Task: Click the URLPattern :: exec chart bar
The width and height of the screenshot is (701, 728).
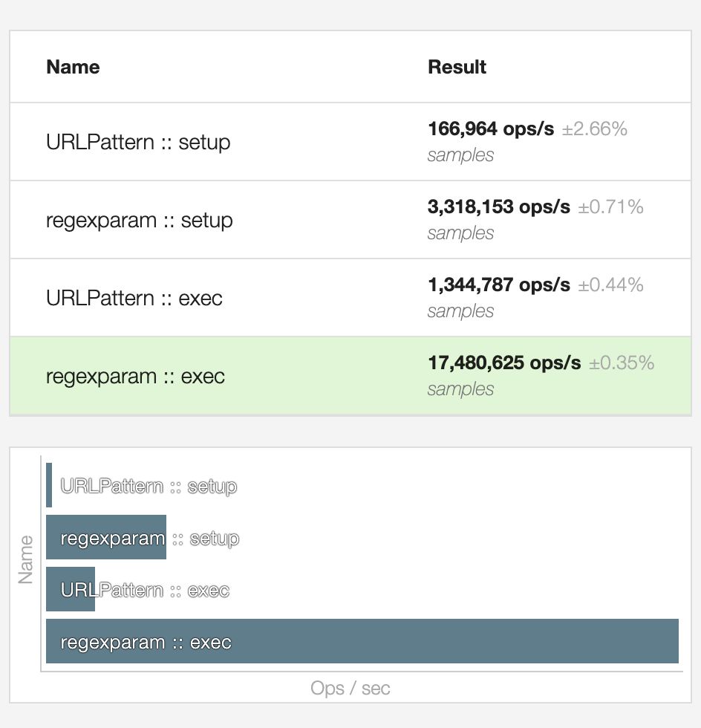Action: coord(71,589)
